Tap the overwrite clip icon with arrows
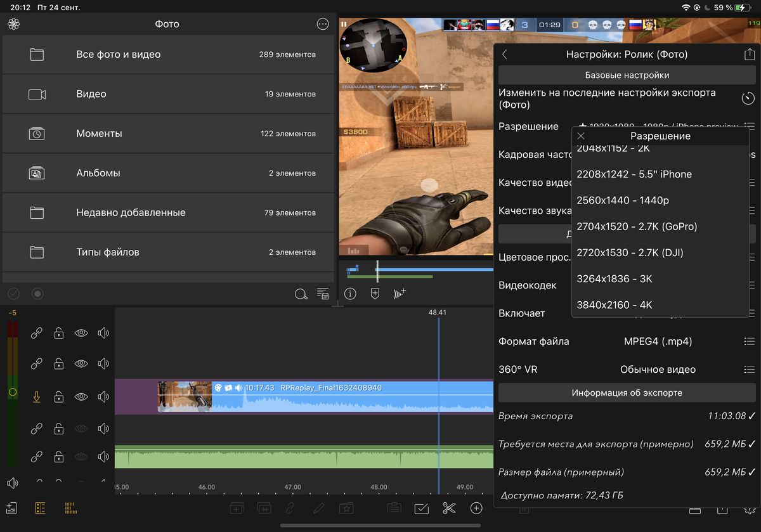Screen dimensions: 761x532 (x=264, y=509)
